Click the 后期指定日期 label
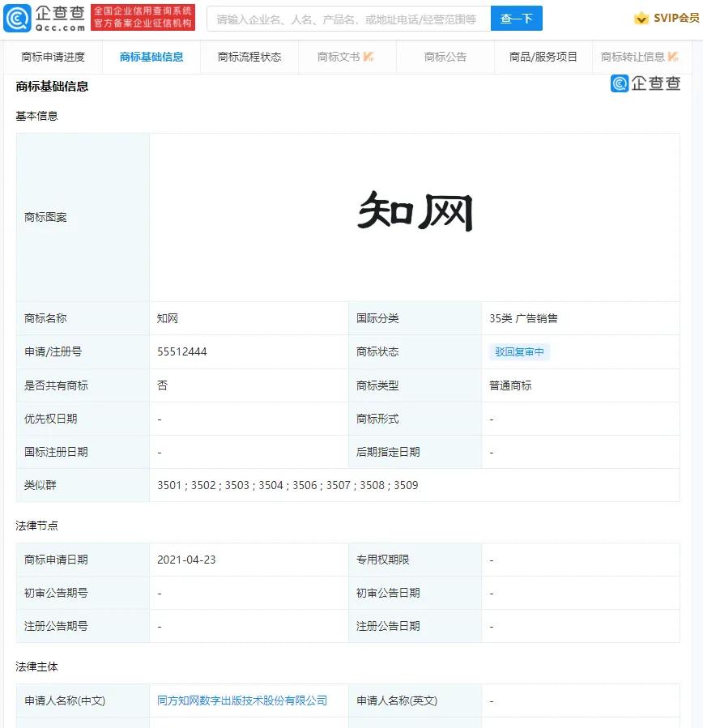 388,452
